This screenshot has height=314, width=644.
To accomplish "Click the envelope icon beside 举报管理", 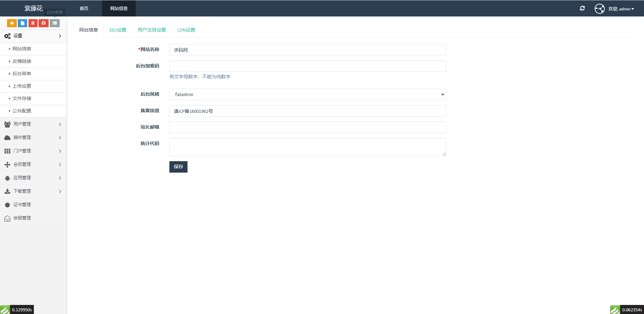I will pos(7,219).
